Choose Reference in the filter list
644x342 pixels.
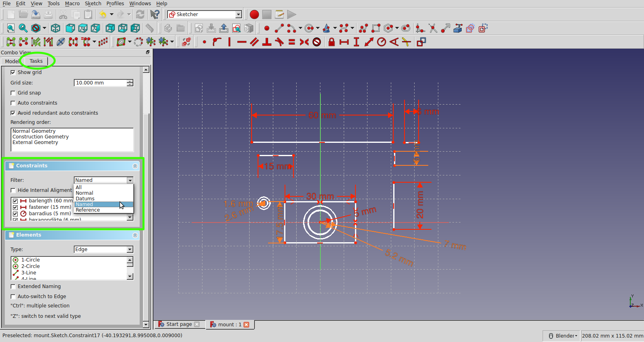[88, 210]
